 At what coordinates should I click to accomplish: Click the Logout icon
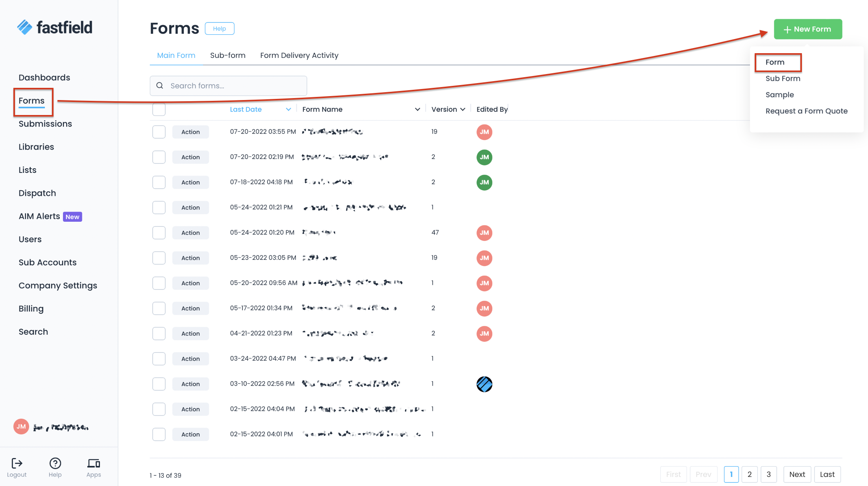17,463
